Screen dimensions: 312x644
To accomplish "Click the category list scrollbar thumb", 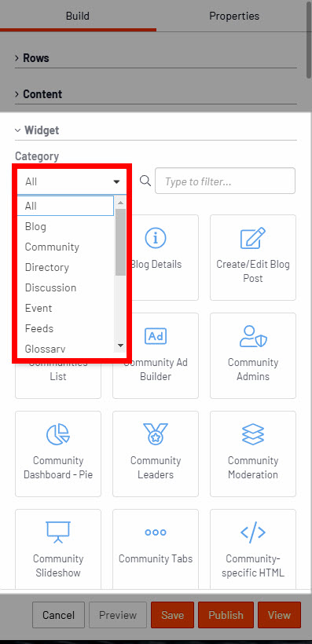I will click(x=120, y=242).
